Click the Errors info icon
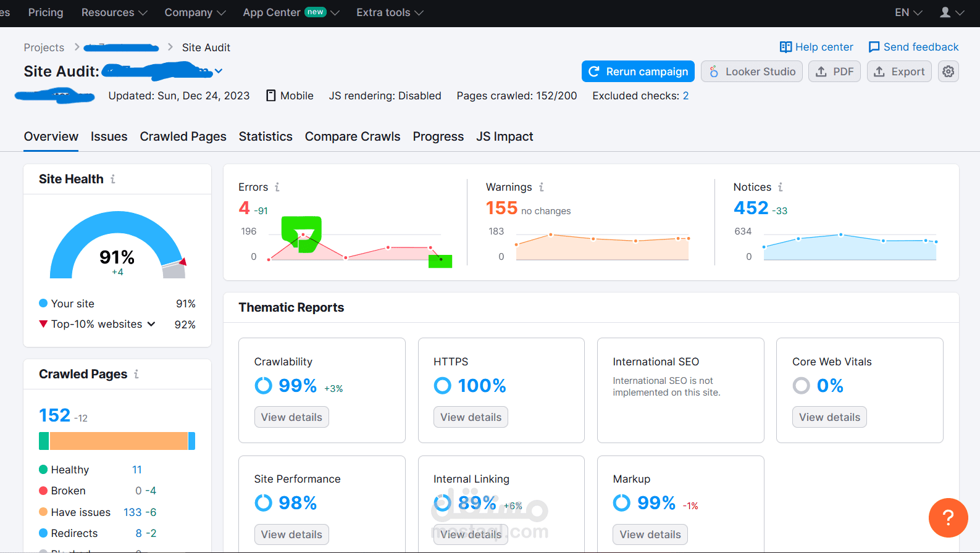 (277, 187)
